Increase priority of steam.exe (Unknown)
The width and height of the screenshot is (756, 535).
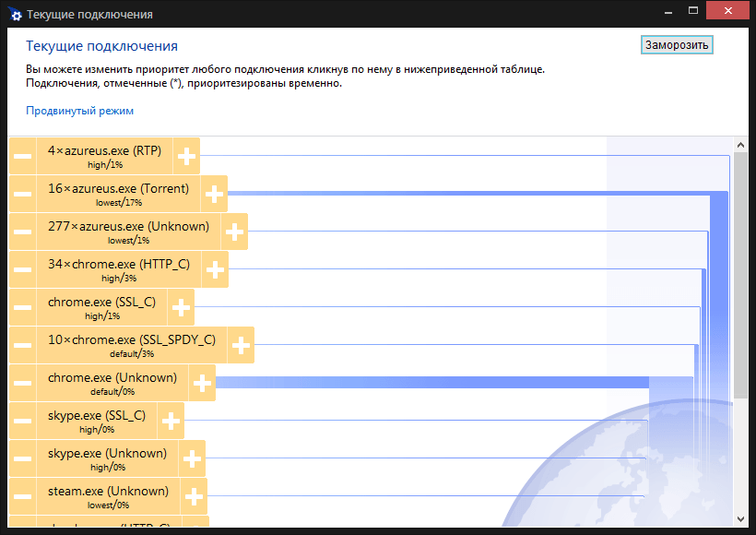click(x=194, y=496)
